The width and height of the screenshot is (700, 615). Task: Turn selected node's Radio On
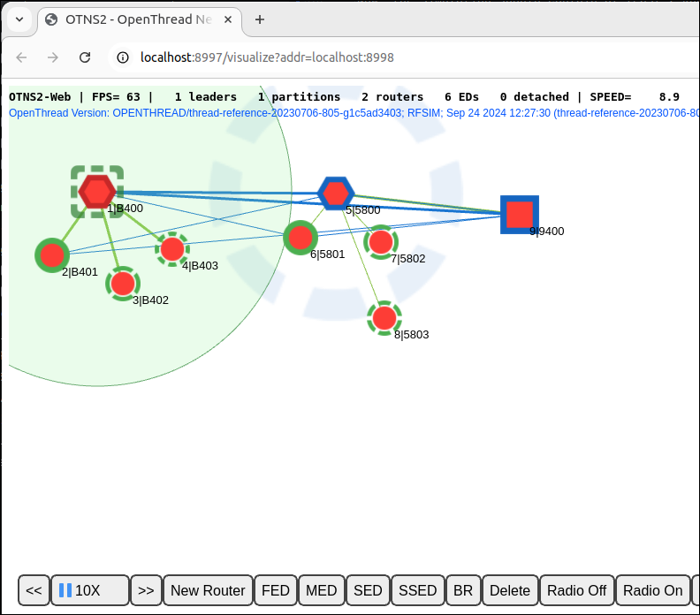652,590
